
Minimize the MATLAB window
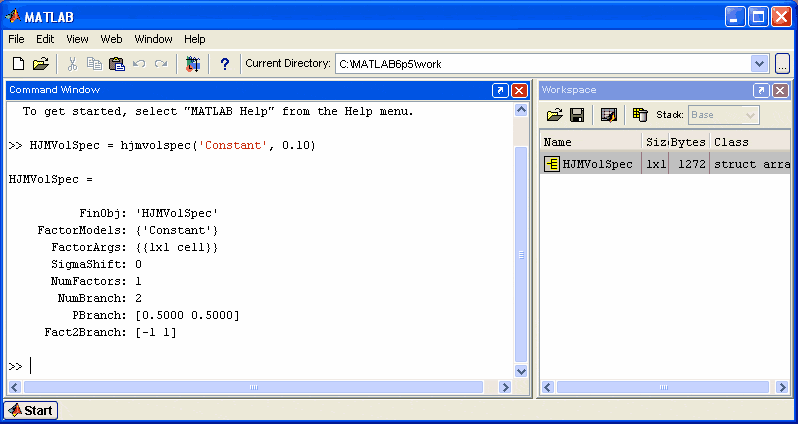pos(734,17)
